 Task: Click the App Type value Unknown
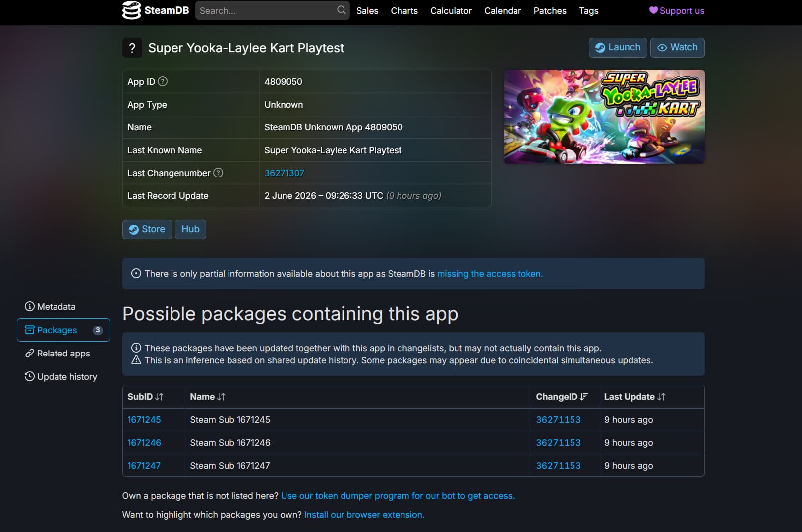(x=284, y=105)
